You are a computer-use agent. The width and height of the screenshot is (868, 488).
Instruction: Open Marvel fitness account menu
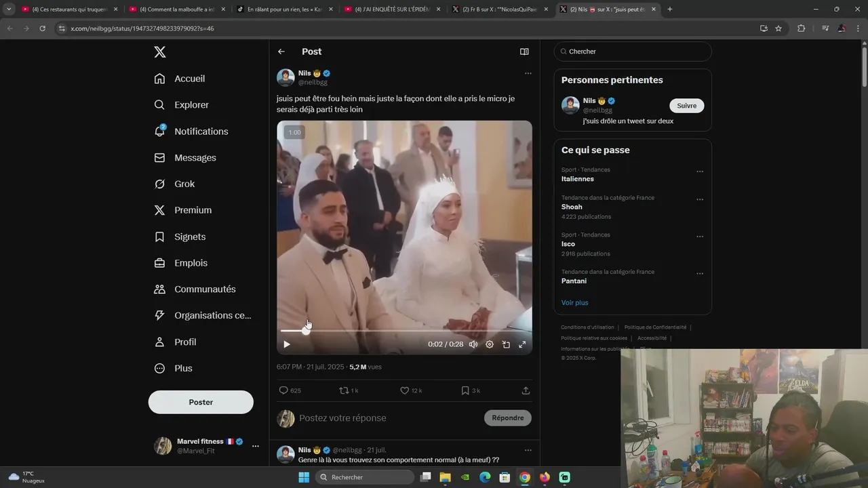click(208, 445)
